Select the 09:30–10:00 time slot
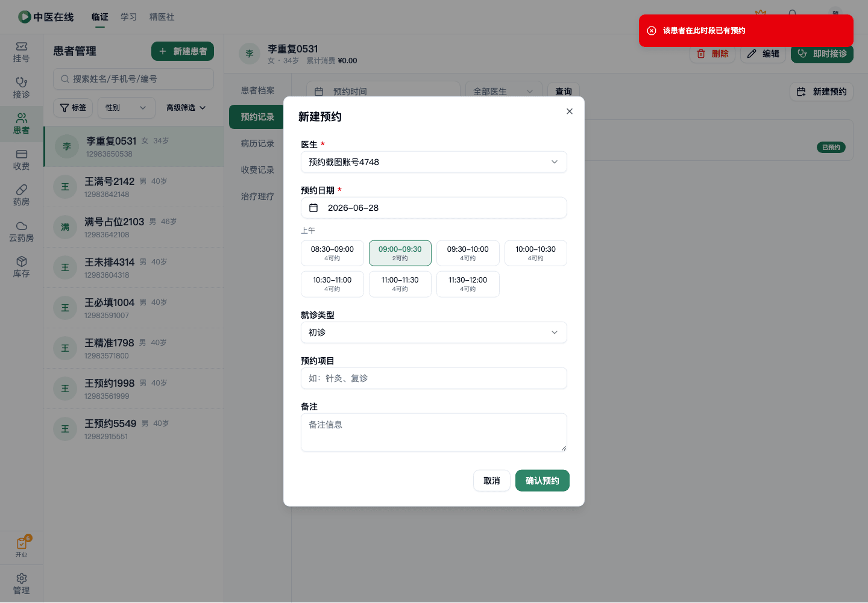868x603 pixels. pos(468,253)
